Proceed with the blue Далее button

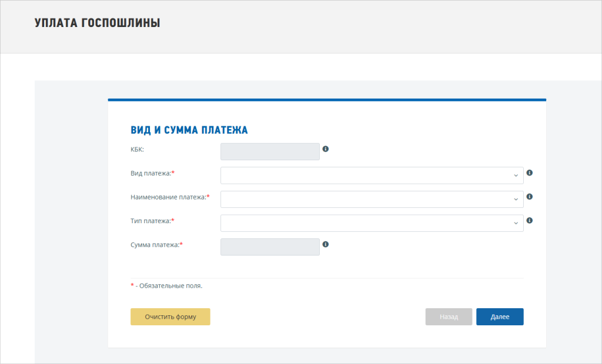click(x=500, y=316)
